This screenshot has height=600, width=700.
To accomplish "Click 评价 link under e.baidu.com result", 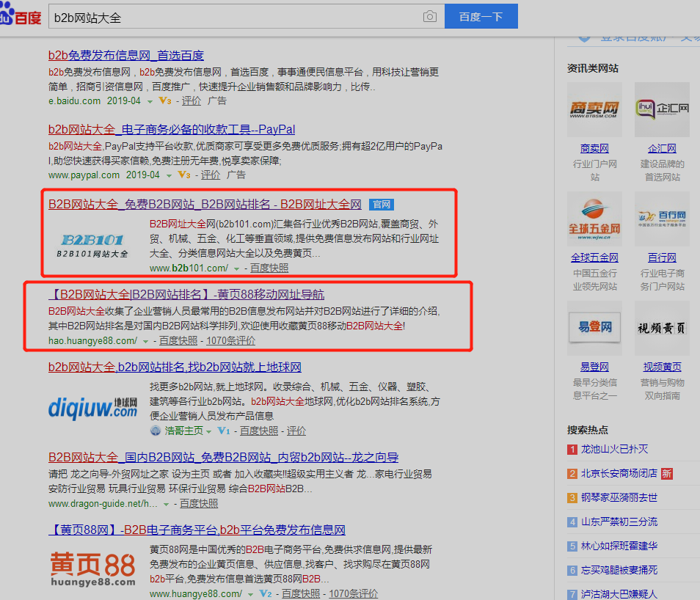I will [192, 101].
